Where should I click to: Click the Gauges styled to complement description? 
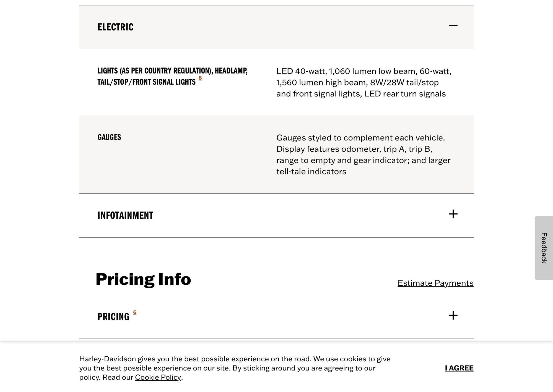360,138
